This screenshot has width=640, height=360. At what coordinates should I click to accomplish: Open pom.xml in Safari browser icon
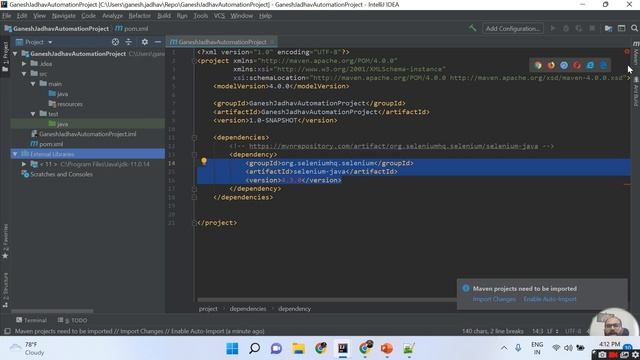(564, 65)
